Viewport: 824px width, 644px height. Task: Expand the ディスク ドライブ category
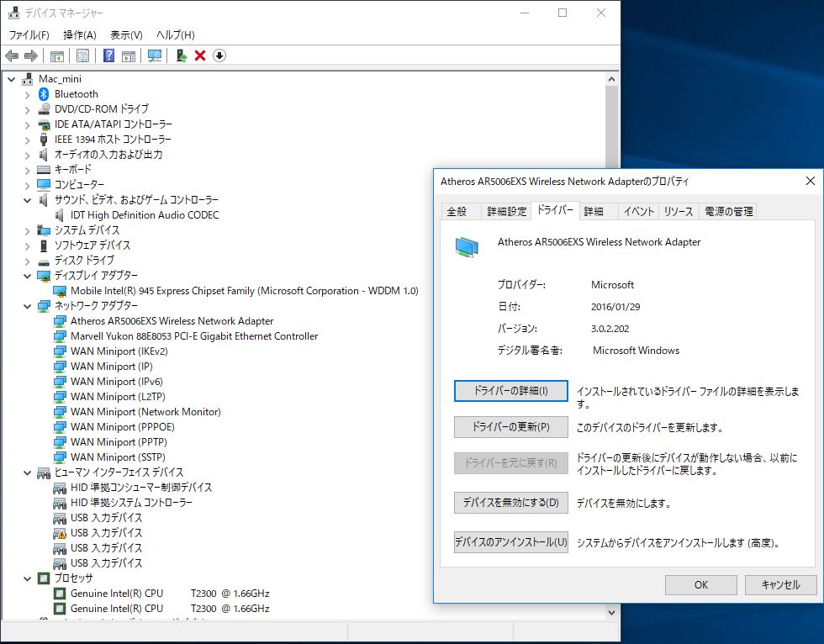click(x=27, y=261)
